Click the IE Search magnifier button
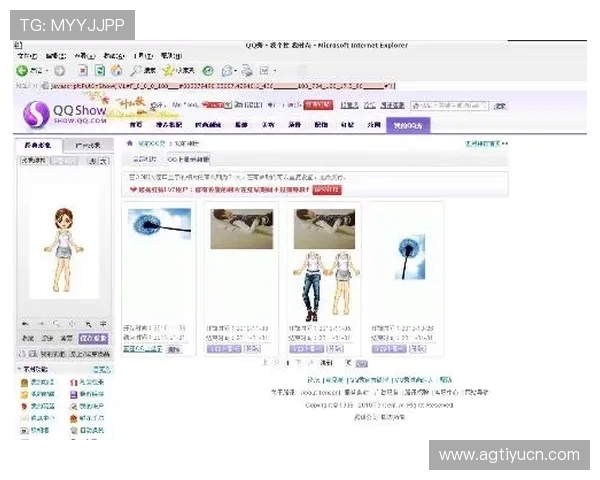600x480 pixels. click(143, 70)
